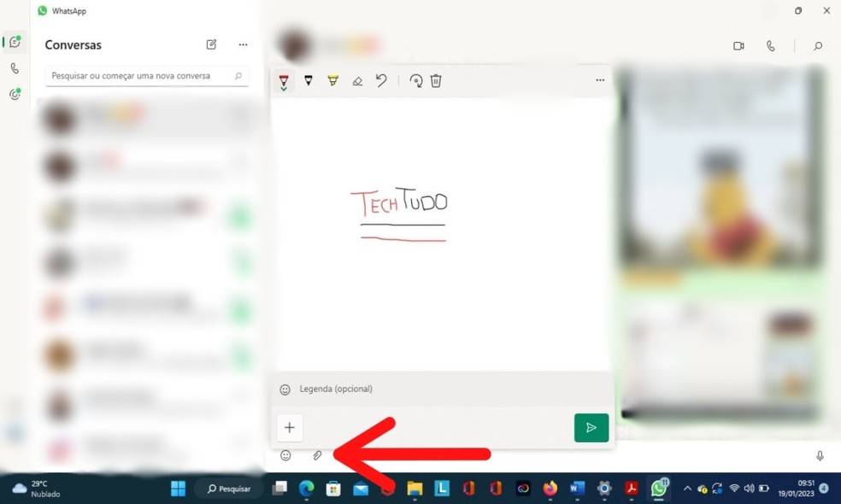Open the Conversas three-dot menu

tap(243, 44)
